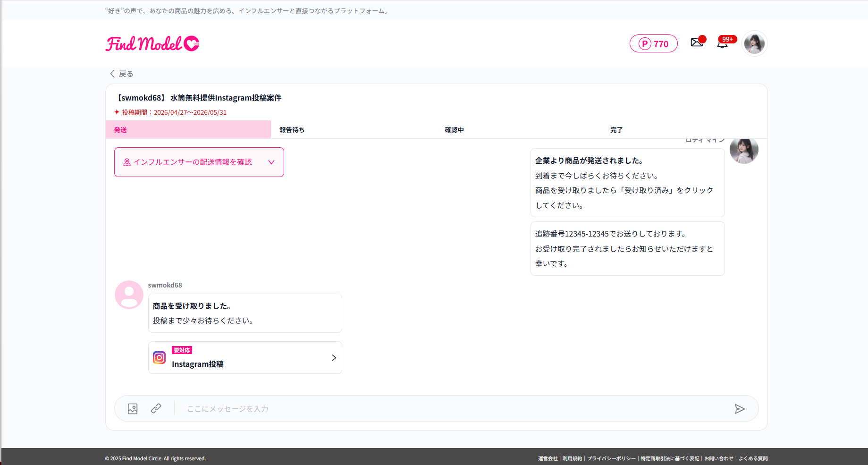868x465 pixels.
Task: Insert a link with the chain icon
Action: click(x=156, y=408)
